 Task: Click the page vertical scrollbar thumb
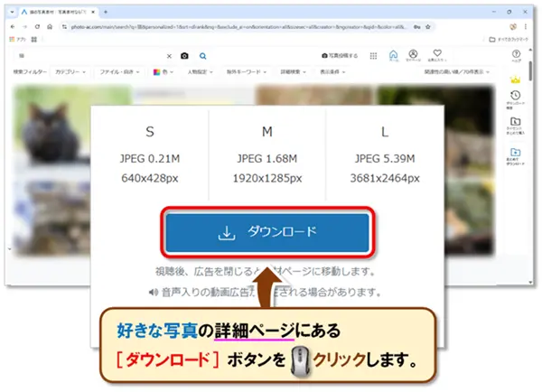click(531, 70)
